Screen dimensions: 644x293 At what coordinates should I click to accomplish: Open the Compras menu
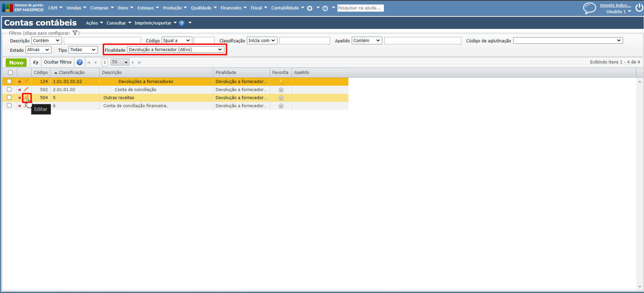click(x=102, y=8)
